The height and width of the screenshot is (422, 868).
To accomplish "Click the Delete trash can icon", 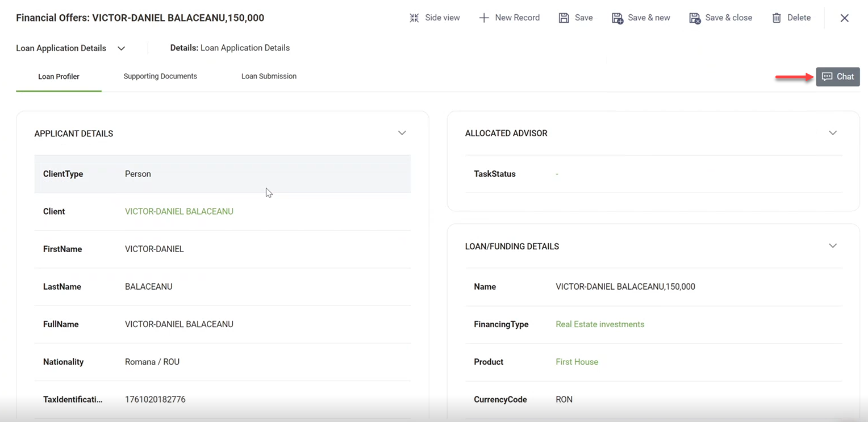I will click(777, 18).
